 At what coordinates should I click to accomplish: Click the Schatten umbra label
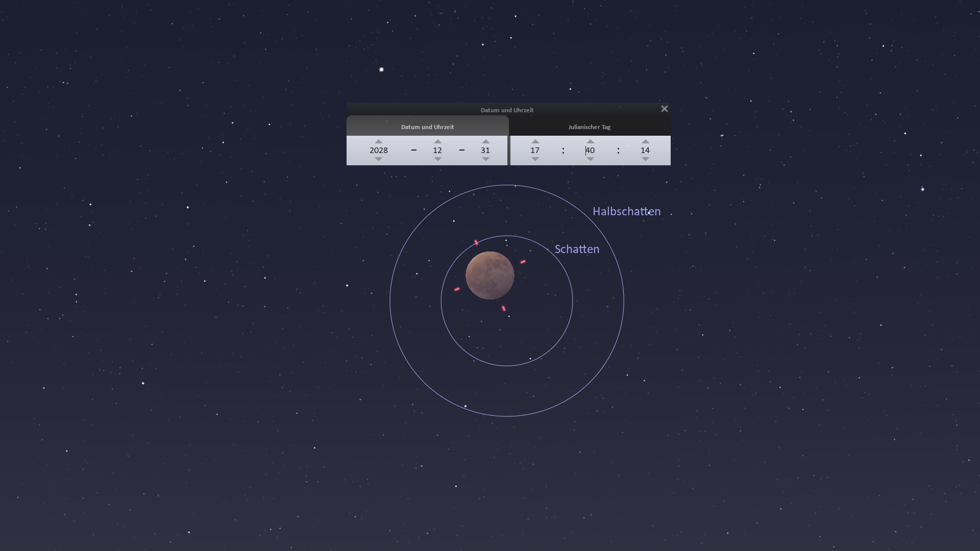577,249
